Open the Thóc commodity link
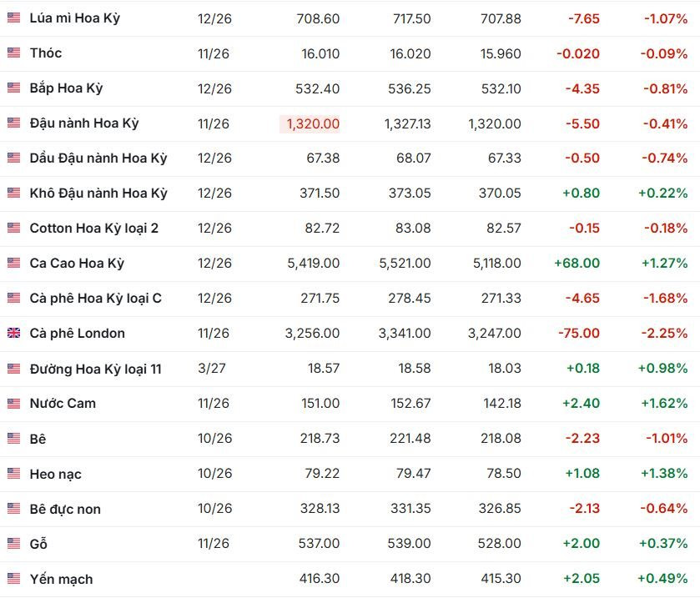Image resolution: width=700 pixels, height=598 pixels. click(46, 53)
